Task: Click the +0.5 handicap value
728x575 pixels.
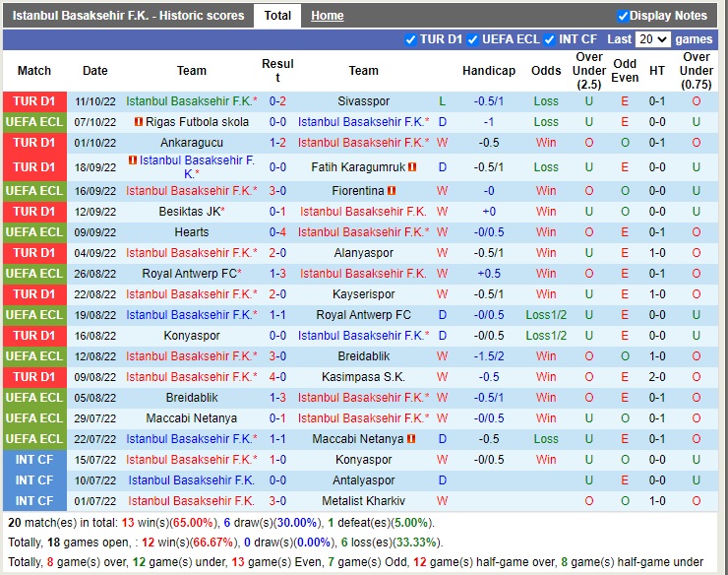Action: coord(489,274)
